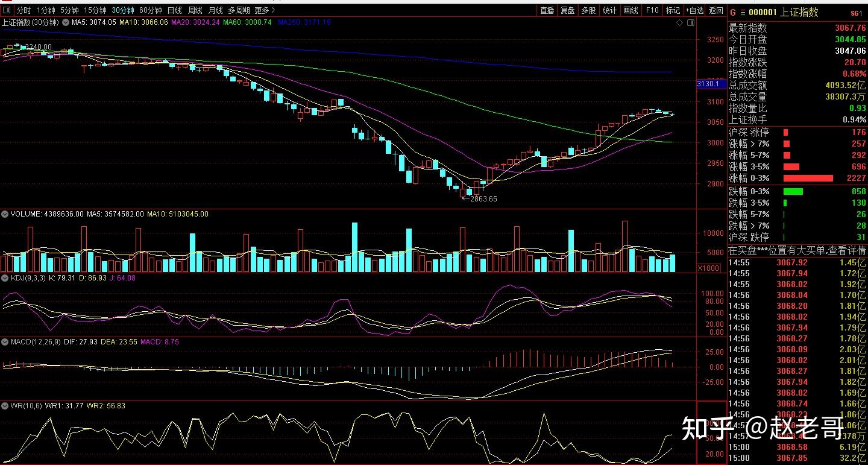Screen dimensions: 868x465
Task: Open the dropdown circle beside 上证指数(30分钟)
Action: tap(65, 22)
